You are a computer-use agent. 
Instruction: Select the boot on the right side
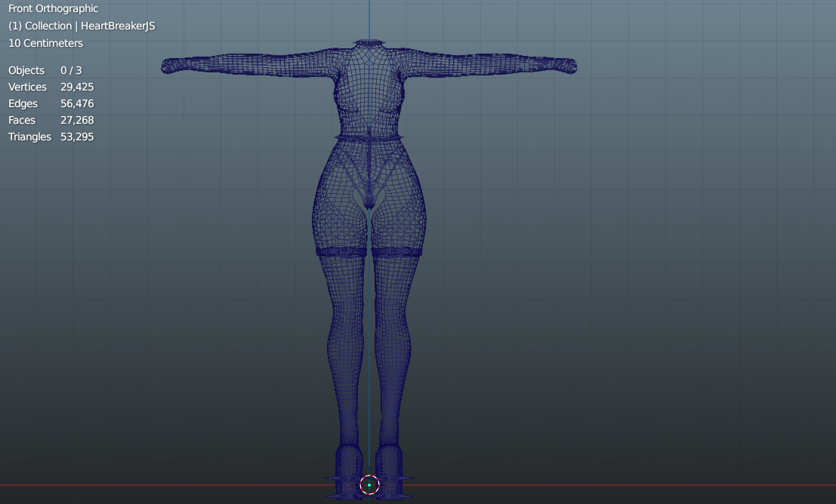click(x=390, y=468)
